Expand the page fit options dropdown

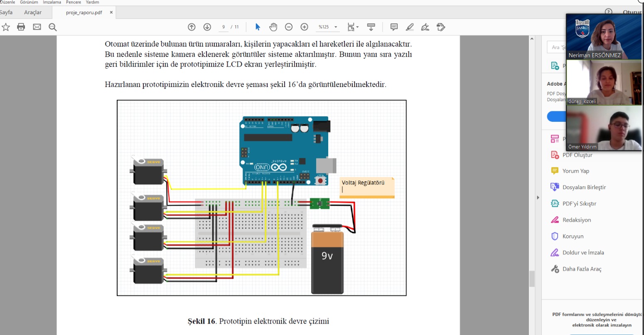[x=357, y=27]
